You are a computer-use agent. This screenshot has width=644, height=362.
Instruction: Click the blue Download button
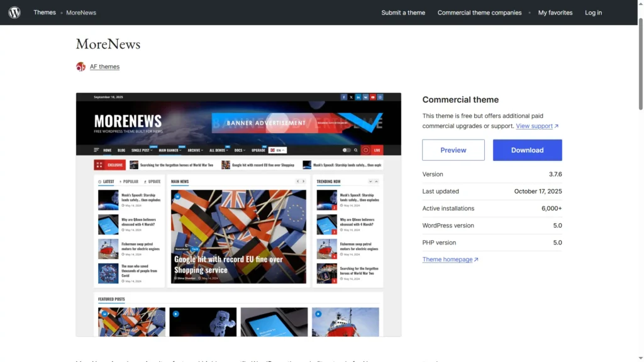coord(527,150)
